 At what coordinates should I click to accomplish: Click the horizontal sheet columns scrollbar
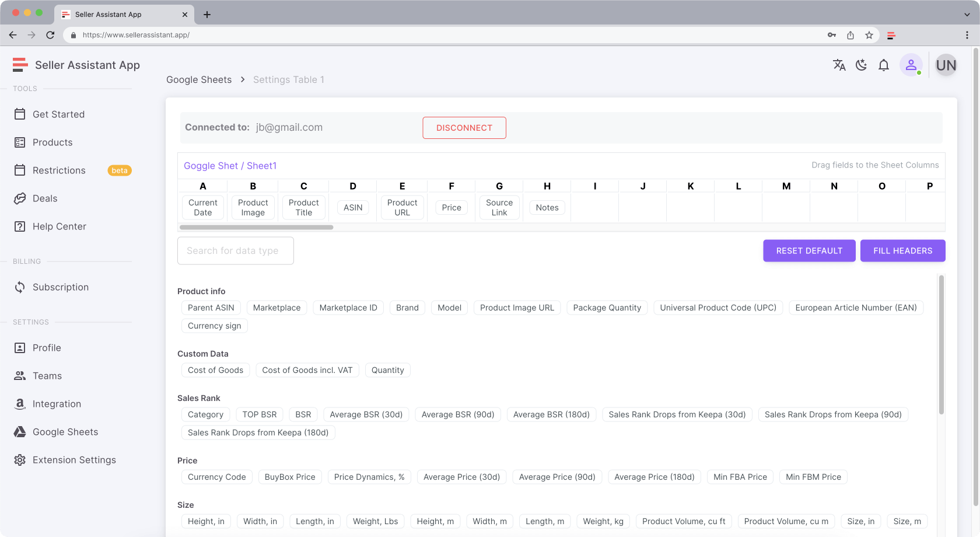[x=257, y=228]
